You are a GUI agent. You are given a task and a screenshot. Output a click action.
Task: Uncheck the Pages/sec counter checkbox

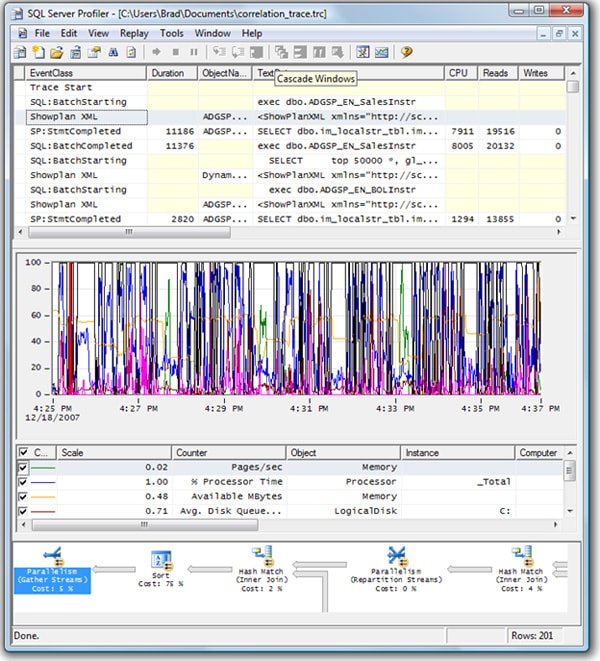[x=23, y=467]
